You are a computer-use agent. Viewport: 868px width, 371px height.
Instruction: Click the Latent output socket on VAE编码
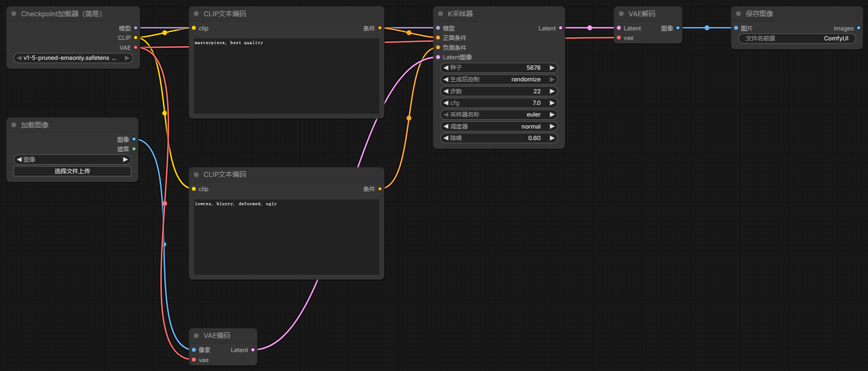pos(253,350)
